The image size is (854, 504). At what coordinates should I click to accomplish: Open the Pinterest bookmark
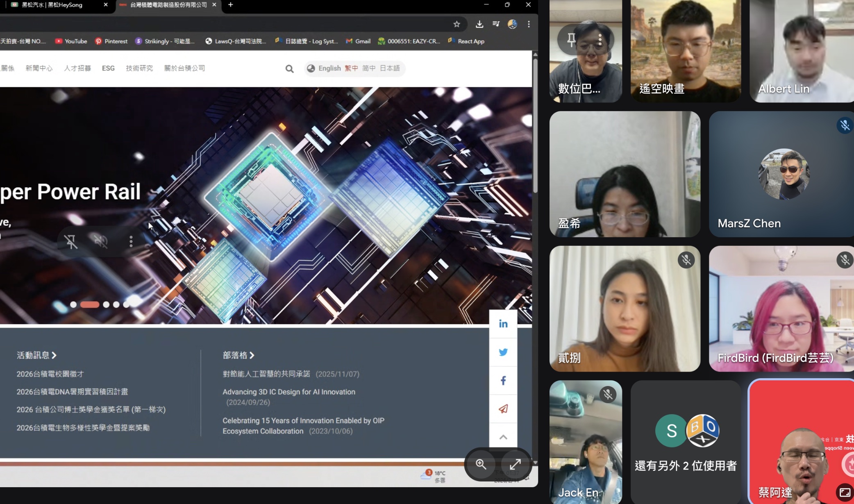click(x=111, y=41)
